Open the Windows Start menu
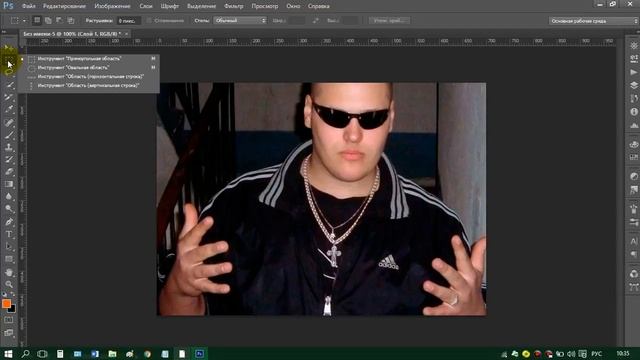This screenshot has height=360, width=640. 8,353
